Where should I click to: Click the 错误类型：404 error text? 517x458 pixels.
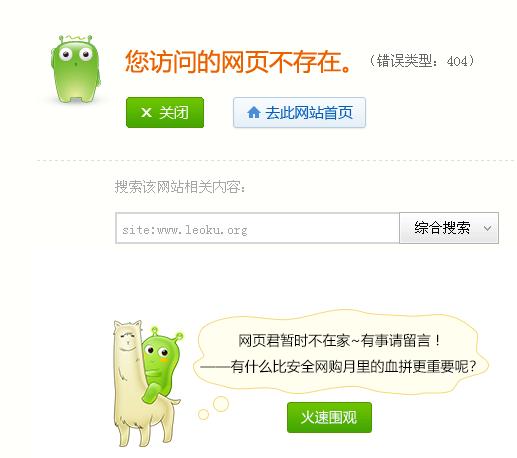(x=421, y=61)
